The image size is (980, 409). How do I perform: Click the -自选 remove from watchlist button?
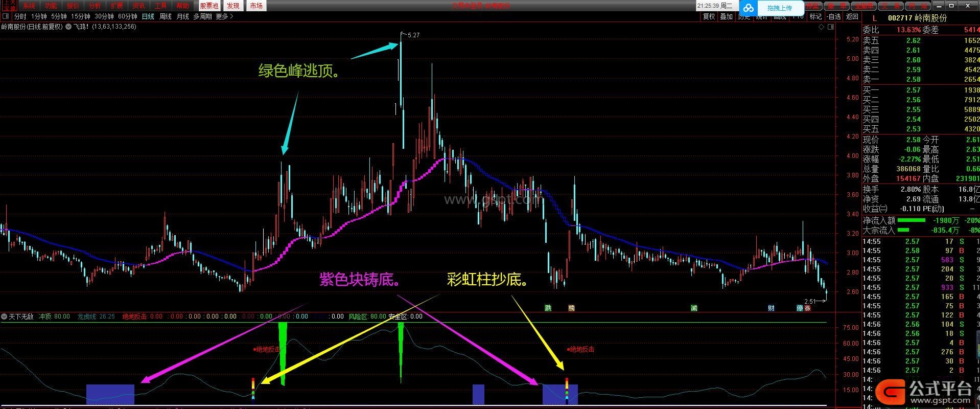834,16
